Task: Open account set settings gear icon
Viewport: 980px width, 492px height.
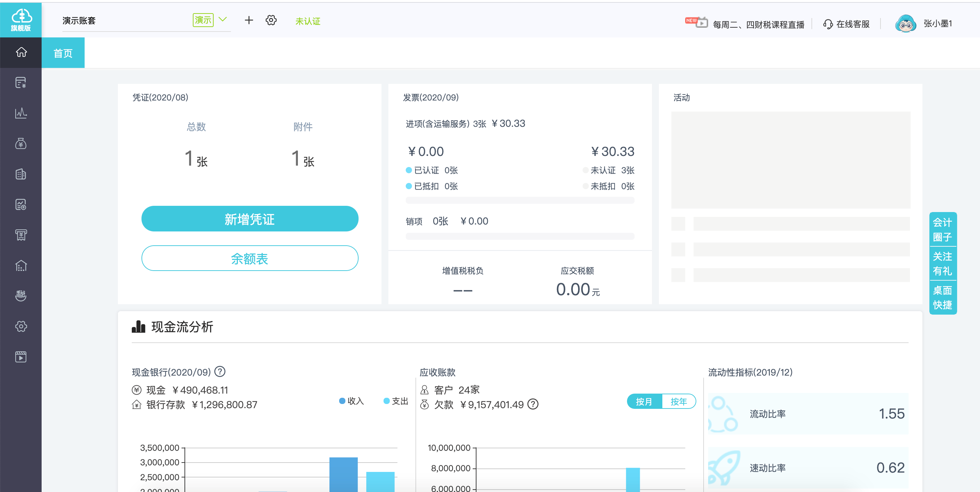Action: [271, 20]
